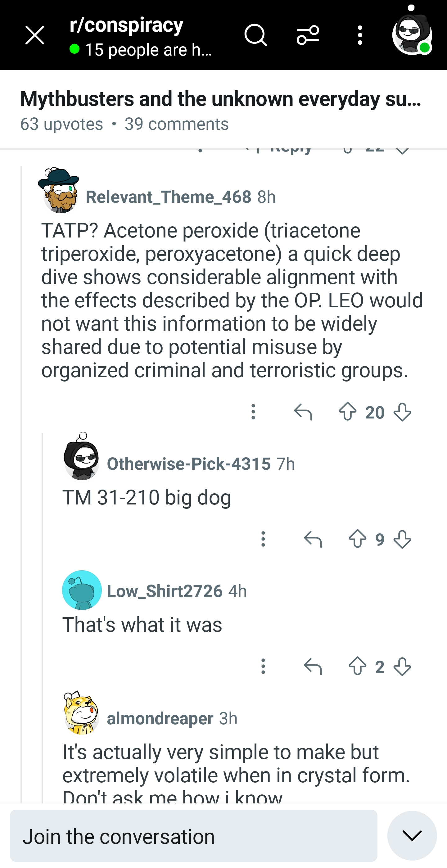Downvote the "TM 31-210 big dog" comment

(402, 539)
